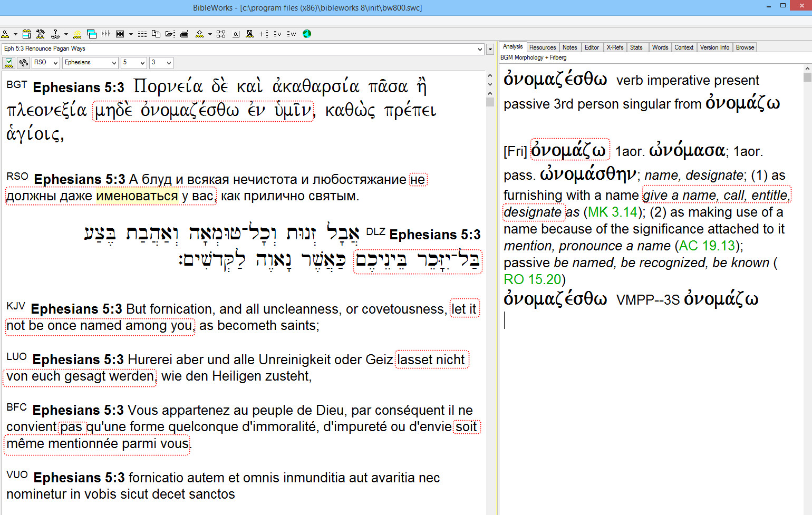Expand the command line history dropdown arrow
The image size is (812, 515).
(480, 49)
